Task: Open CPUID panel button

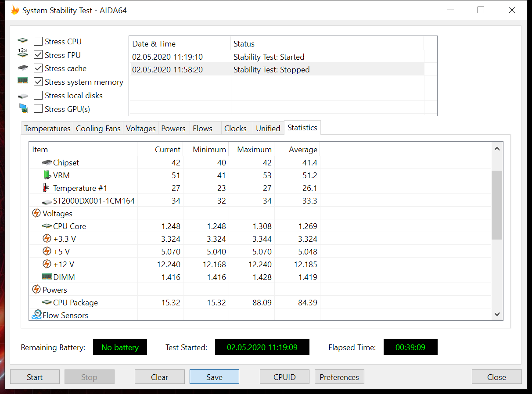Action: (284, 377)
